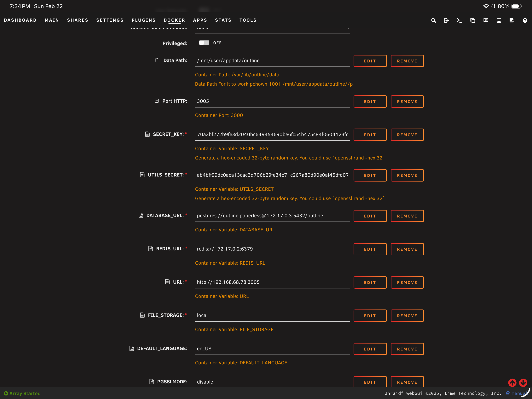Switch to the Plugins tab
The width and height of the screenshot is (532, 399).
click(144, 20)
